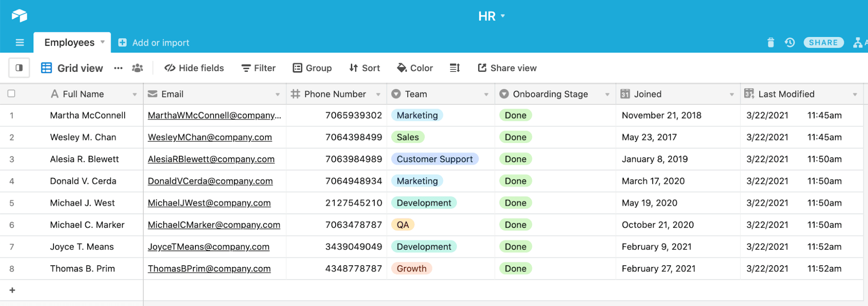Click the Airtable home logo icon

click(x=19, y=16)
